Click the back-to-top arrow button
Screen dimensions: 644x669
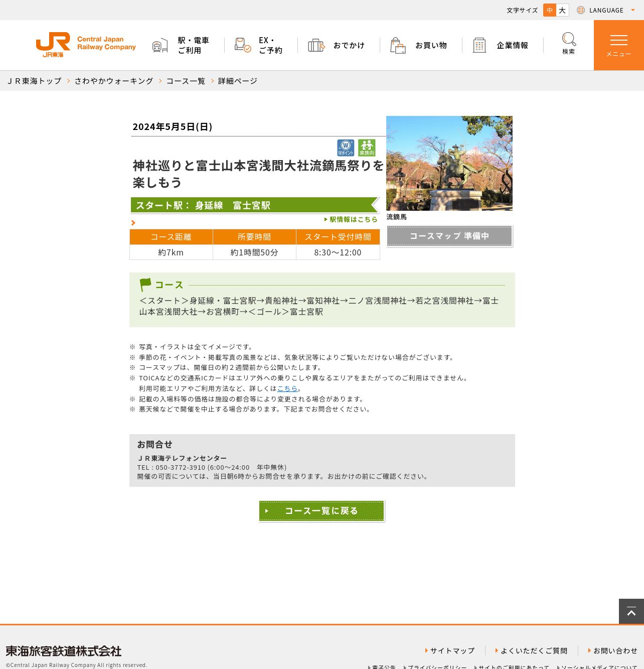[631, 611]
